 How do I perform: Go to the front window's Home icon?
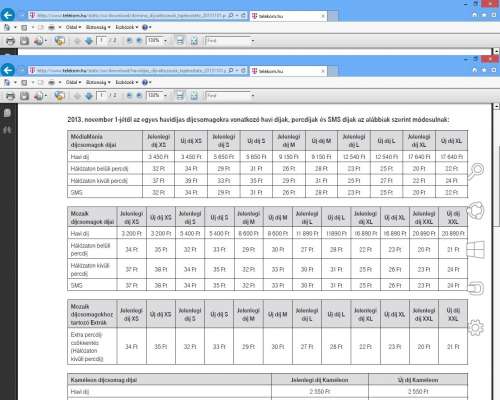click(x=475, y=70)
